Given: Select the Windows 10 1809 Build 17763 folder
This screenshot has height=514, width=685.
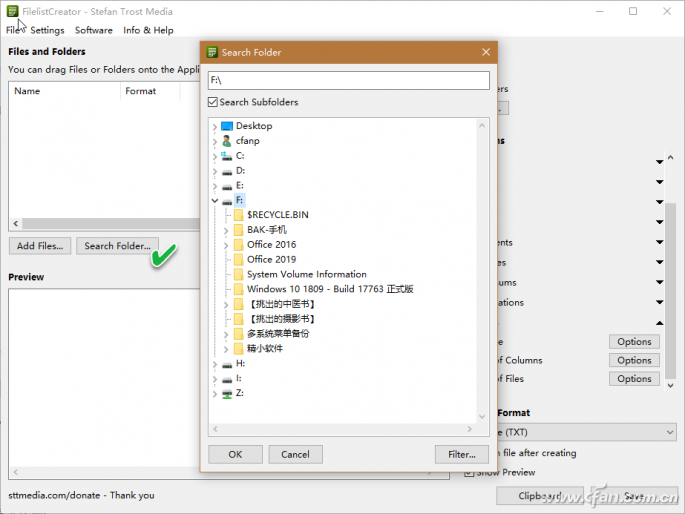Looking at the screenshot, I should (330, 289).
